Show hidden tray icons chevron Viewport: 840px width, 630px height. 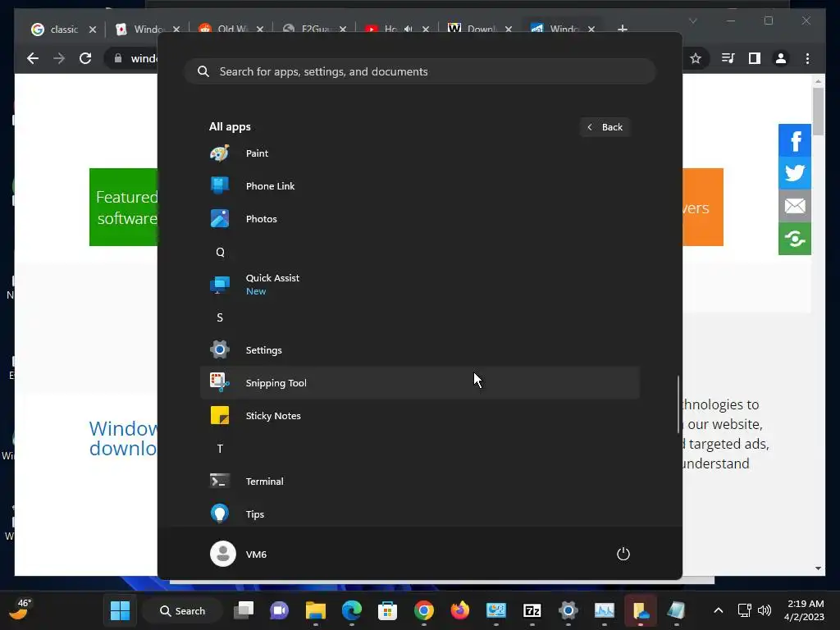pos(719,610)
